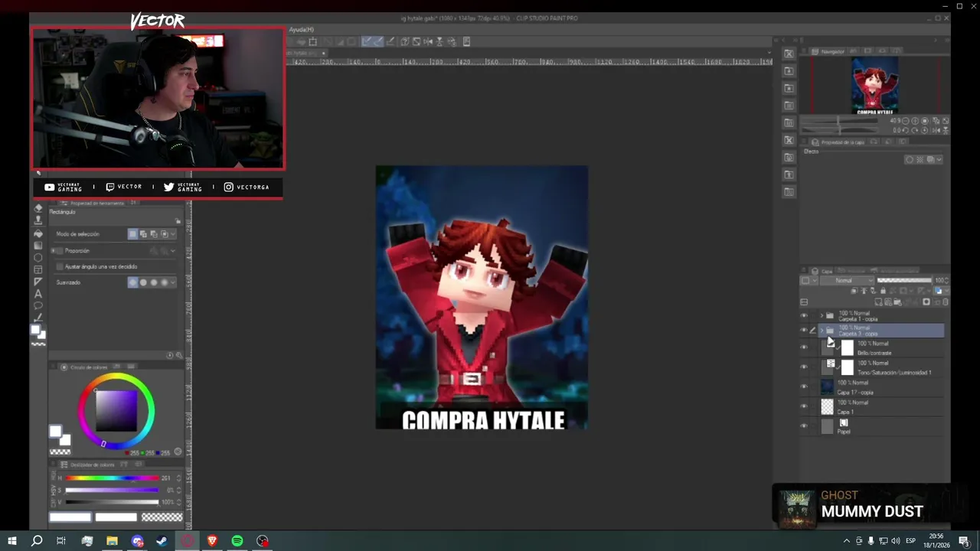Switch to Círculo de colores tab
The width and height of the screenshot is (980, 551).
(x=85, y=367)
